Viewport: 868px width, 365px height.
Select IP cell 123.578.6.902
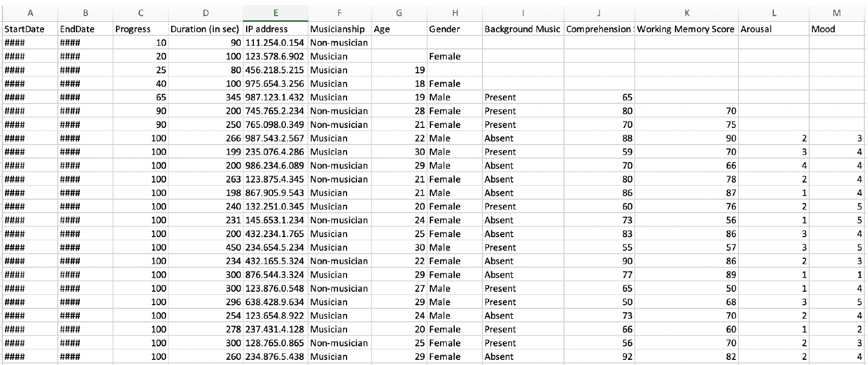pyautogui.click(x=276, y=56)
